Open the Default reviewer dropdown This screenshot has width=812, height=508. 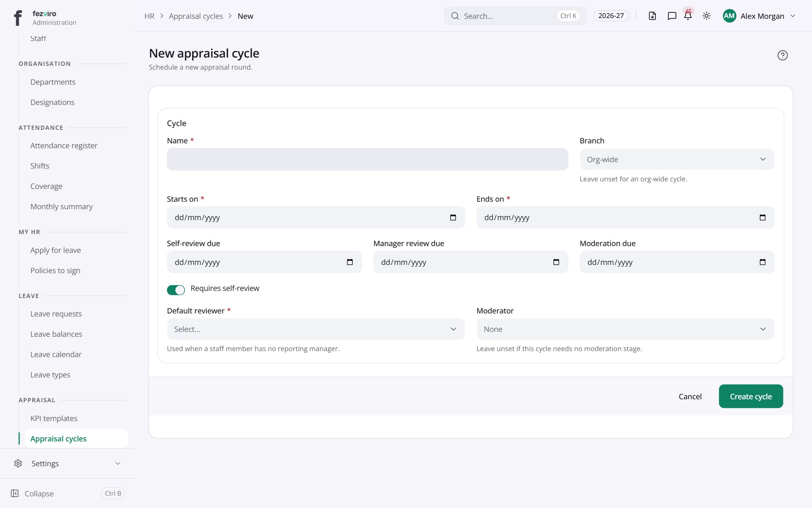pyautogui.click(x=316, y=329)
